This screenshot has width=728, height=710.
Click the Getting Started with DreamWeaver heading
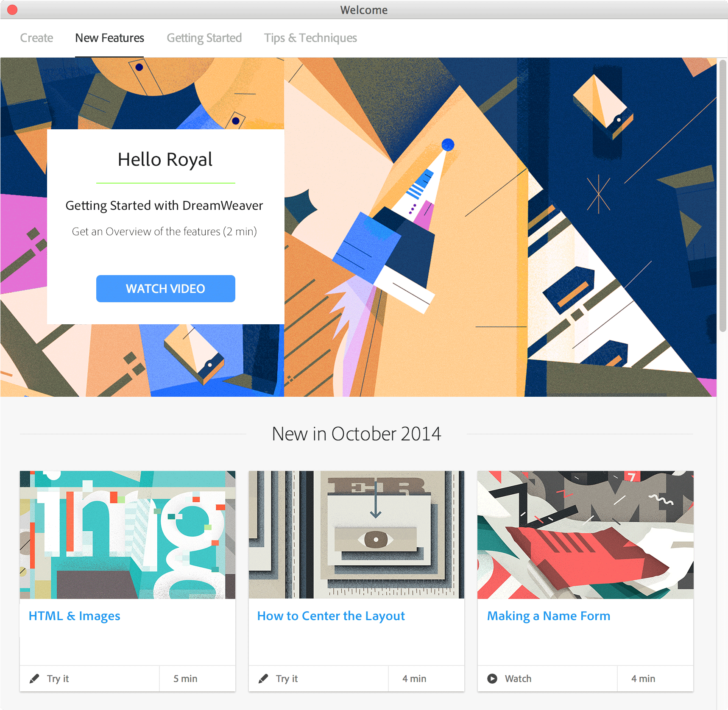click(165, 206)
